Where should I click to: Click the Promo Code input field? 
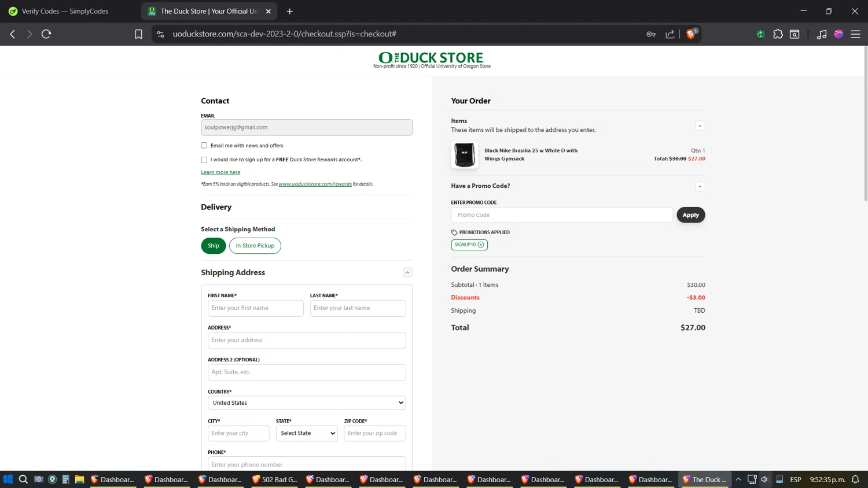tap(562, 215)
